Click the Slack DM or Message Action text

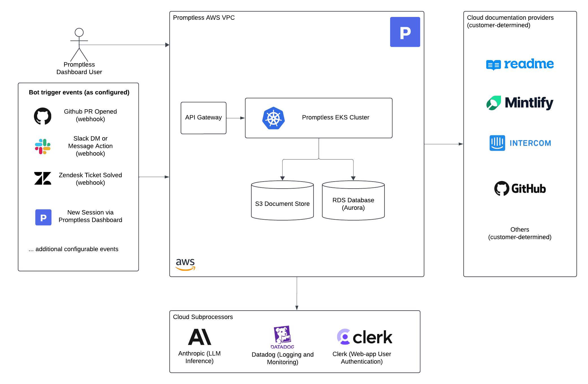coord(90,146)
